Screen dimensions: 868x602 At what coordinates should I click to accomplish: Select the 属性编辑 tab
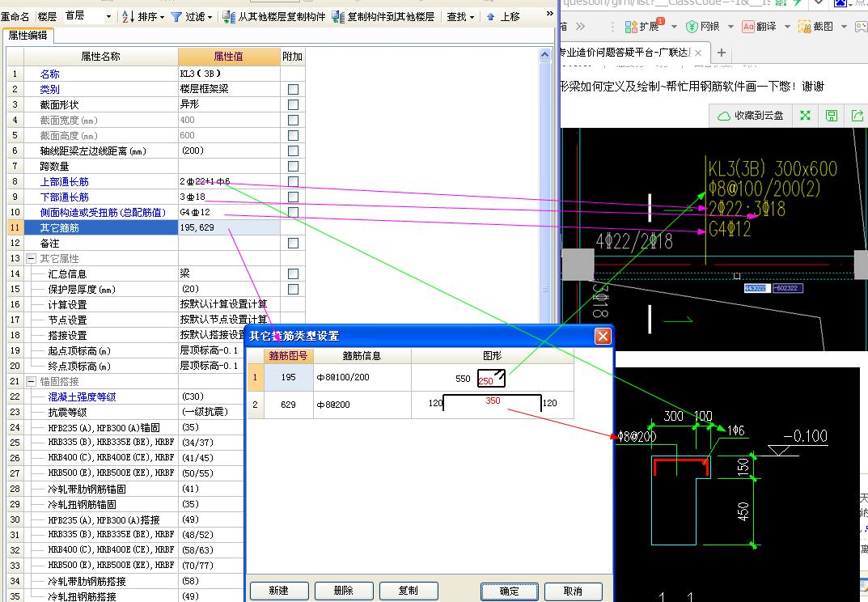(28, 36)
